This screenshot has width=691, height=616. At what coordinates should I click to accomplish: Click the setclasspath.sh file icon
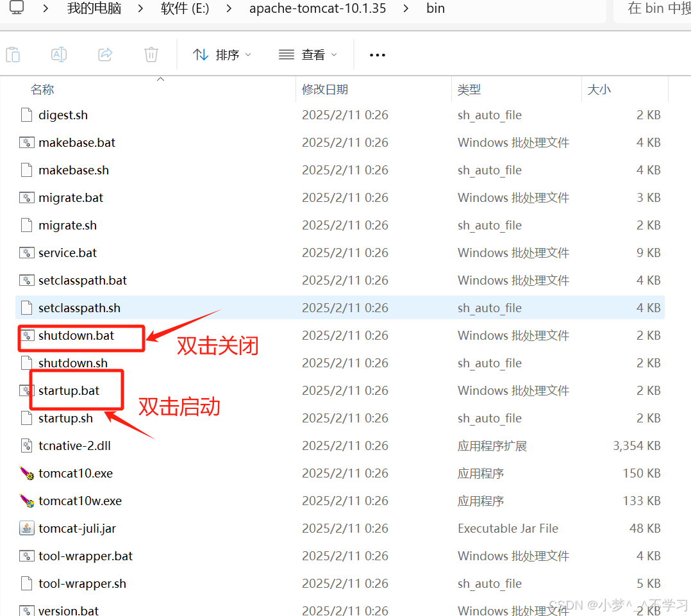click(x=27, y=308)
